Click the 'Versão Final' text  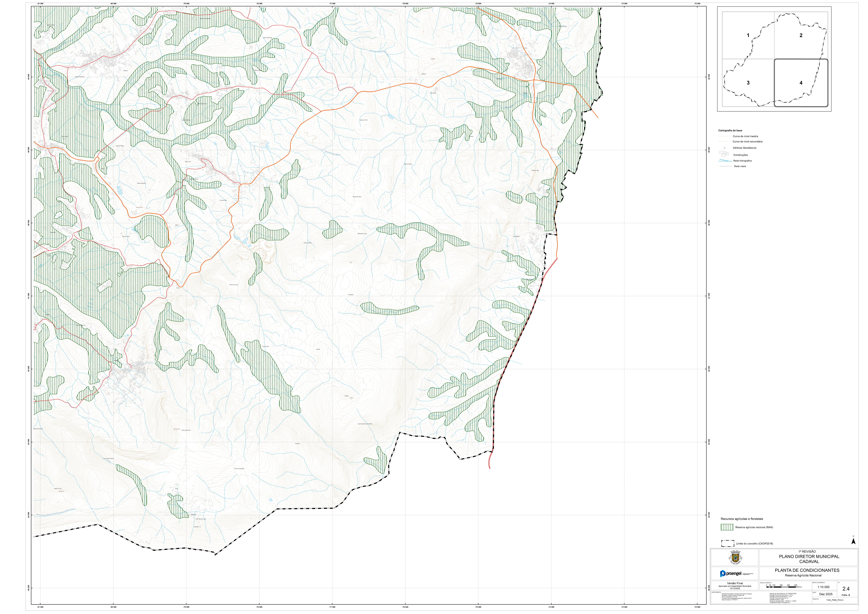735,583
